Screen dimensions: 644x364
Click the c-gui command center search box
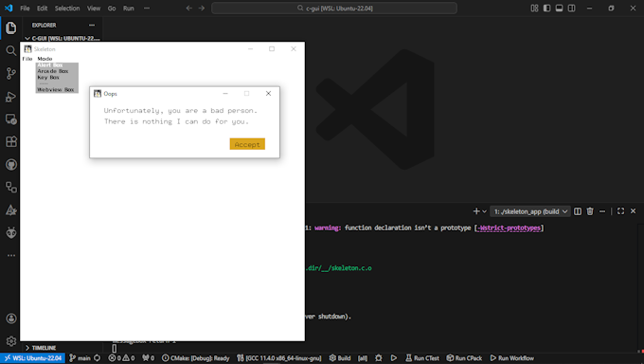(x=334, y=9)
